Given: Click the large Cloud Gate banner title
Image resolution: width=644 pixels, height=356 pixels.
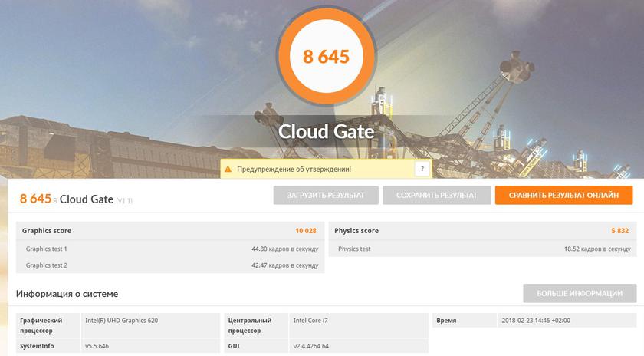Looking at the screenshot, I should point(326,131).
